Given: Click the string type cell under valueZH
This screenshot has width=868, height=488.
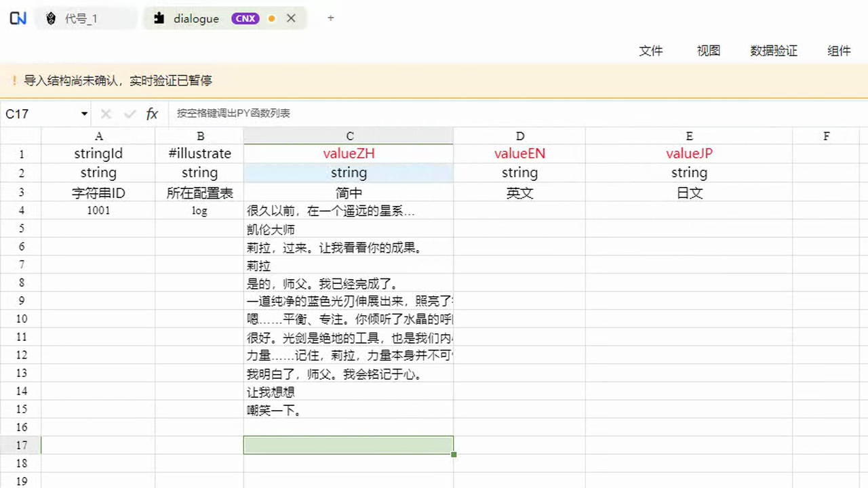Looking at the screenshot, I should point(349,173).
